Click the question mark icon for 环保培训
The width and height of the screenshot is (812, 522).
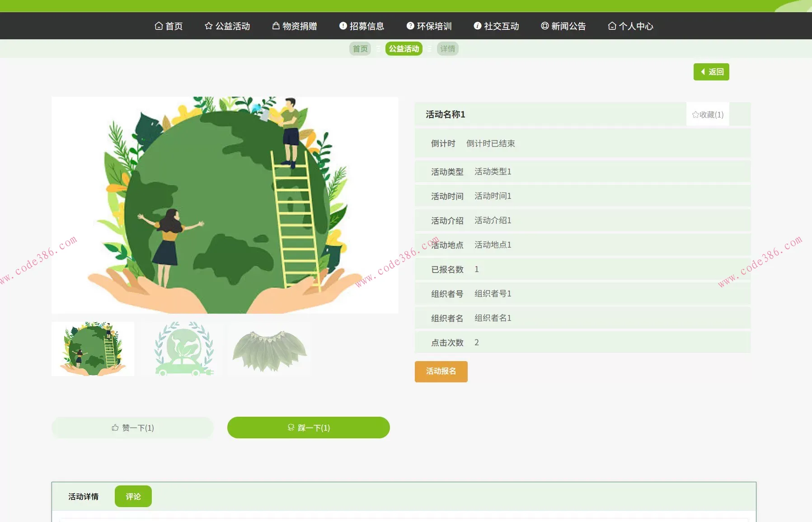pyautogui.click(x=409, y=26)
